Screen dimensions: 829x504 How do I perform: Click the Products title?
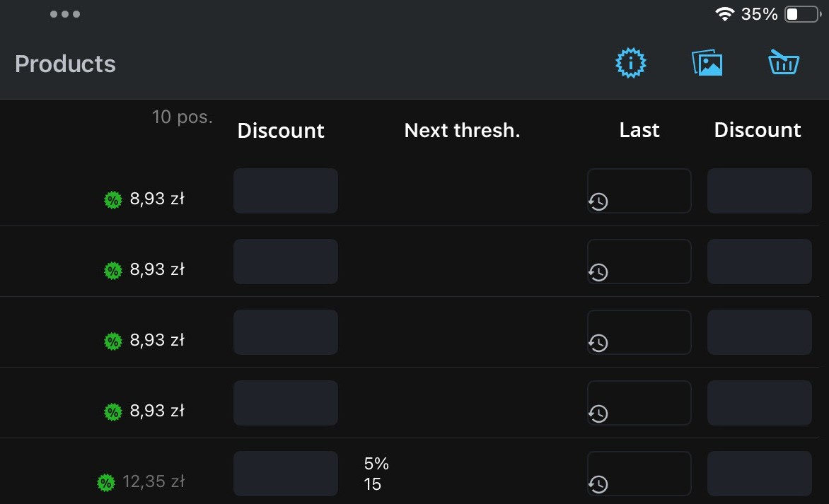coord(65,64)
